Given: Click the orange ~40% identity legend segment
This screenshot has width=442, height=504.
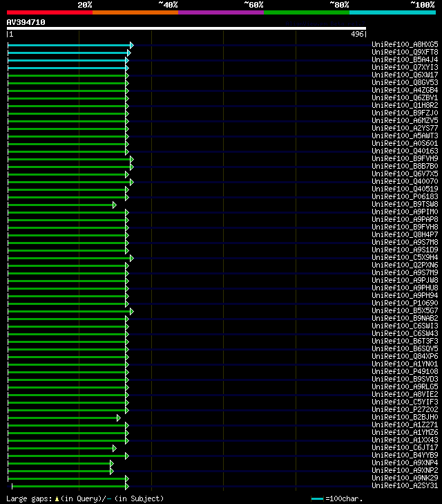Looking at the screenshot, I should 135,12.
